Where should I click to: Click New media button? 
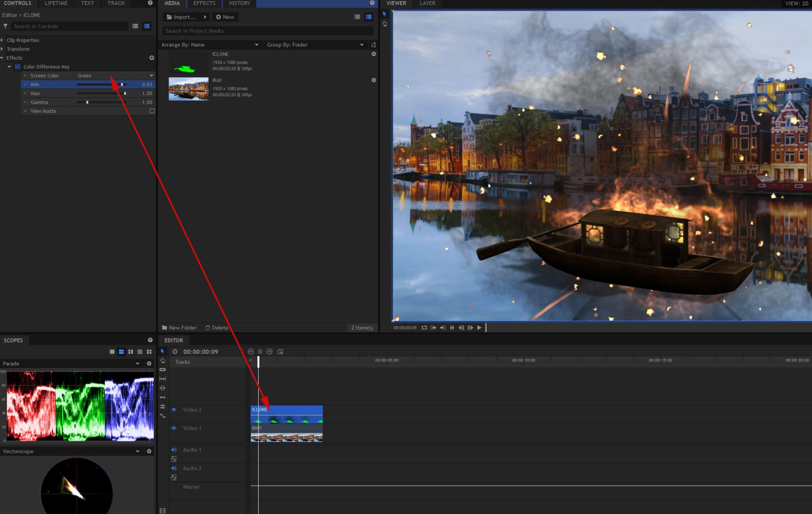pyautogui.click(x=225, y=17)
